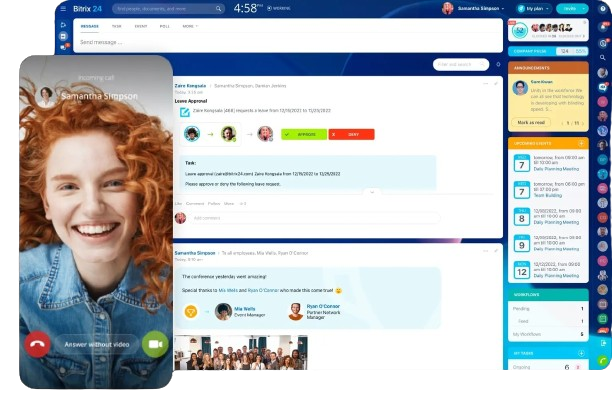Open the Invite button dropdown arrow

[x=584, y=8]
